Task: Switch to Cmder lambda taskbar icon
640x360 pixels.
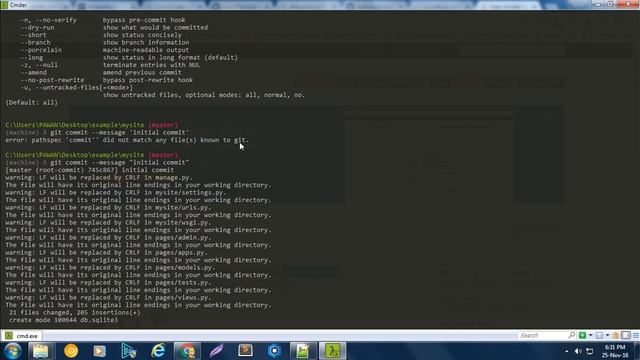Action: [333, 351]
